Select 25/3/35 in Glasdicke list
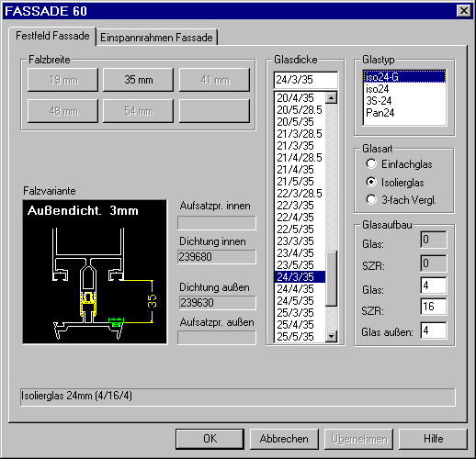Viewport: 476px width, 459px height. [300, 313]
